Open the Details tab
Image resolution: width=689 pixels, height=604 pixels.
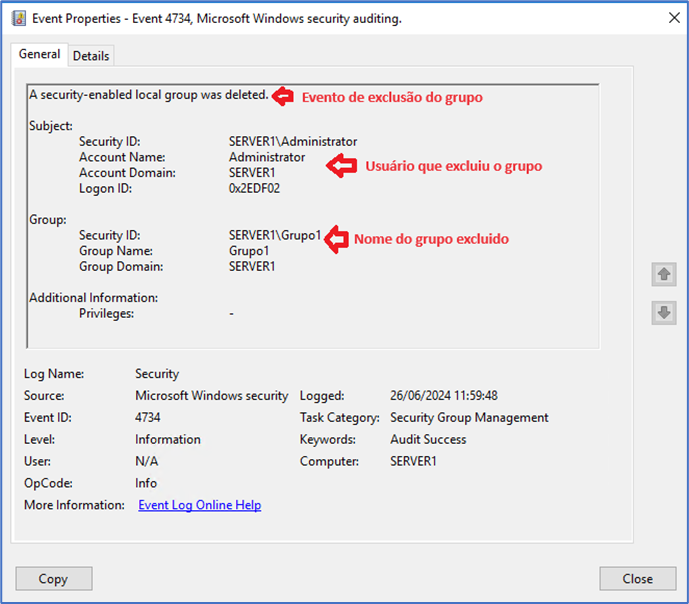(x=91, y=56)
